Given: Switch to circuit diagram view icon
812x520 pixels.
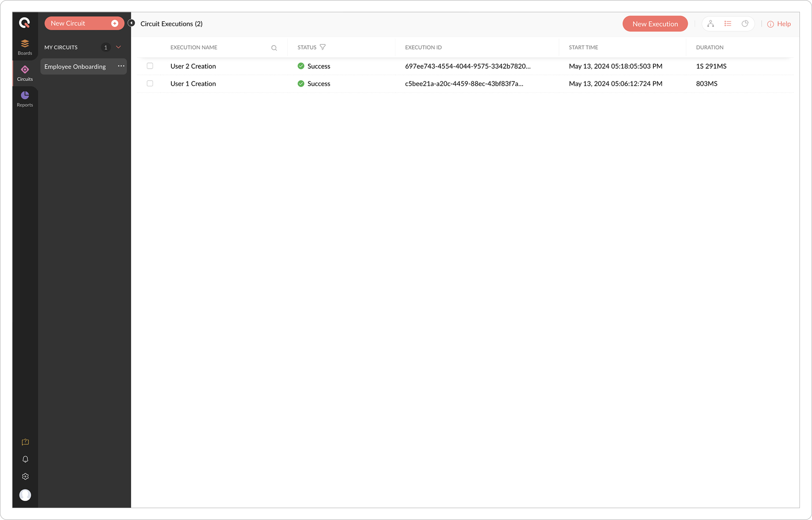Looking at the screenshot, I should click(x=711, y=24).
